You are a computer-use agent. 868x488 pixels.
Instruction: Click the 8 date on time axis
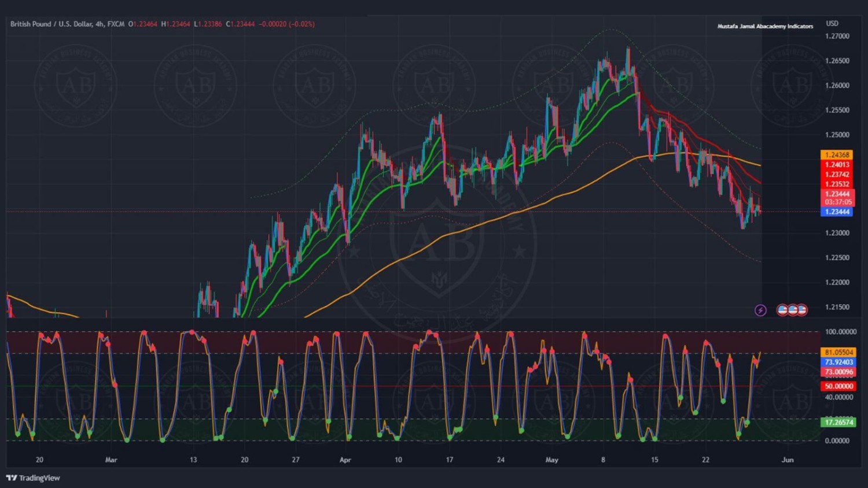pyautogui.click(x=603, y=460)
